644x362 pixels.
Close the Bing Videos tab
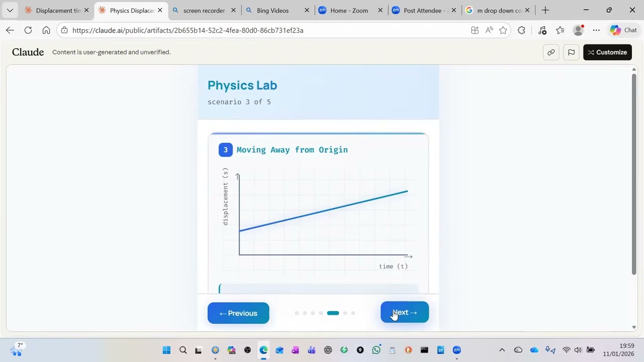(x=307, y=10)
